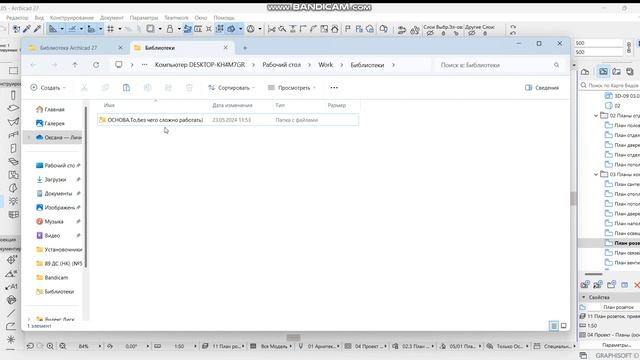Open the Просмотреть dropdown
This screenshot has width=640, height=360.
[292, 88]
